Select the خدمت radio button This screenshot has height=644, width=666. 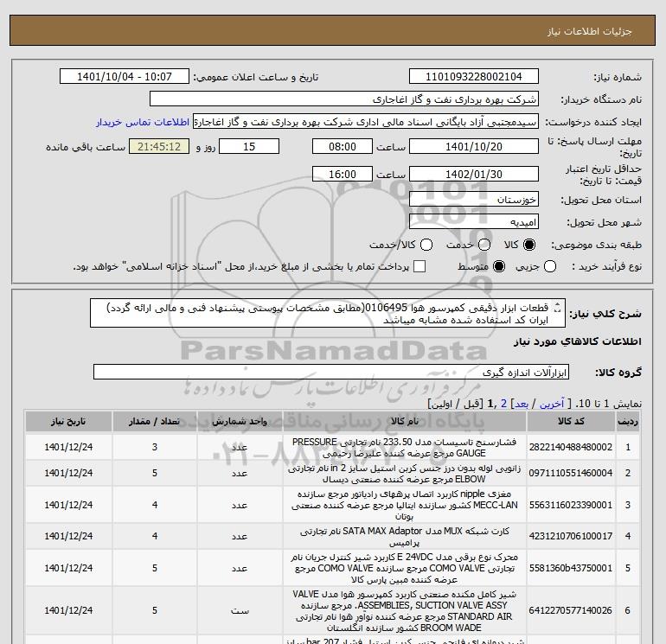(x=484, y=245)
